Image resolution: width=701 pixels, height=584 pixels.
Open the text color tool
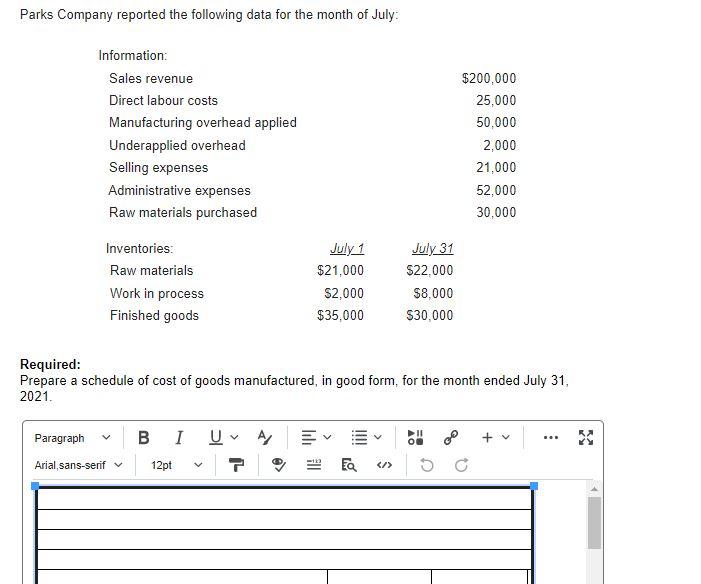[265, 437]
